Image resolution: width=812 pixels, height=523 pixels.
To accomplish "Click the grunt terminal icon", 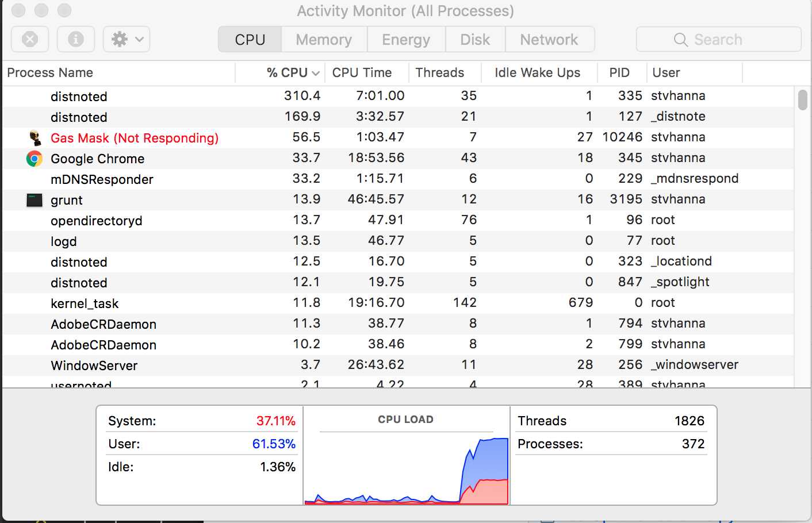I will (x=35, y=200).
